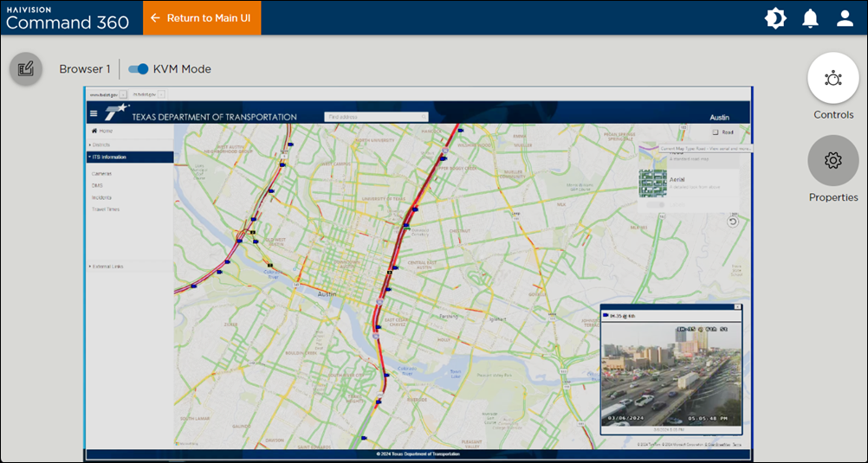This screenshot has width=868, height=463.
Task: Click the edit layout icon beside Browser 1
Action: 26,69
